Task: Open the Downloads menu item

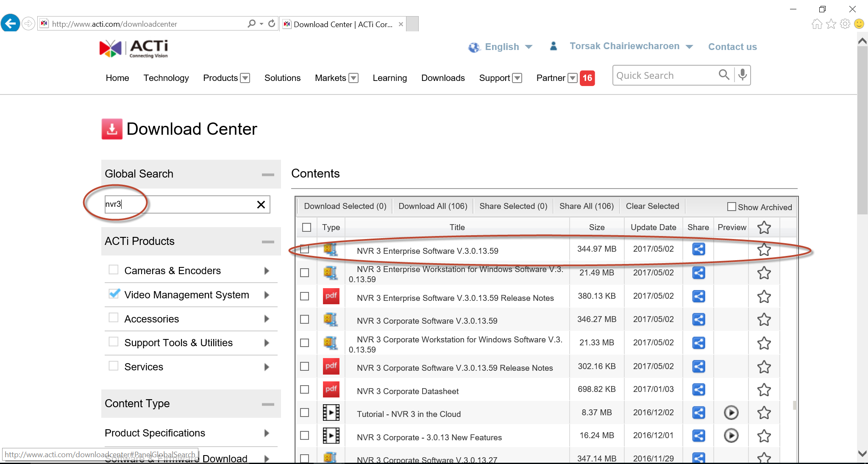Action: (443, 78)
